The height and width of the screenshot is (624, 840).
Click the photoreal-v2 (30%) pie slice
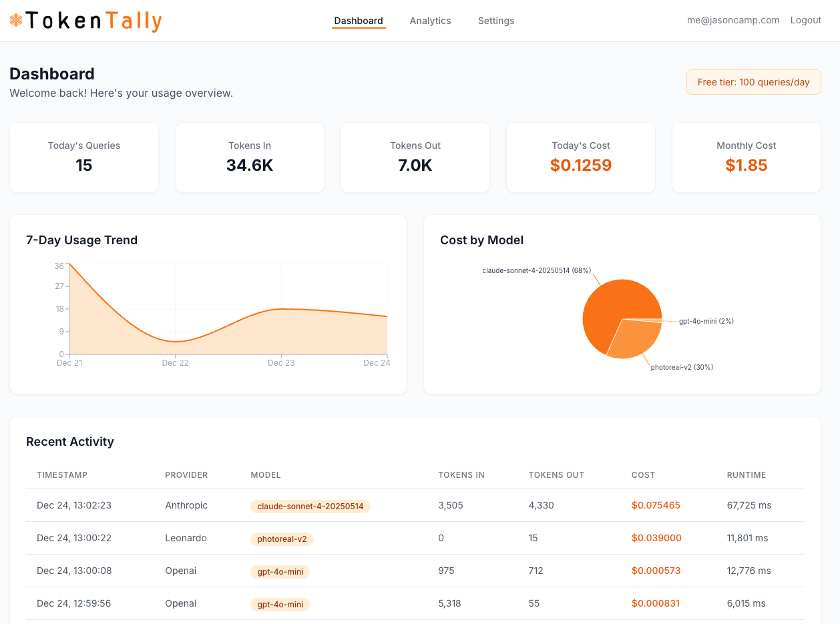[631, 337]
